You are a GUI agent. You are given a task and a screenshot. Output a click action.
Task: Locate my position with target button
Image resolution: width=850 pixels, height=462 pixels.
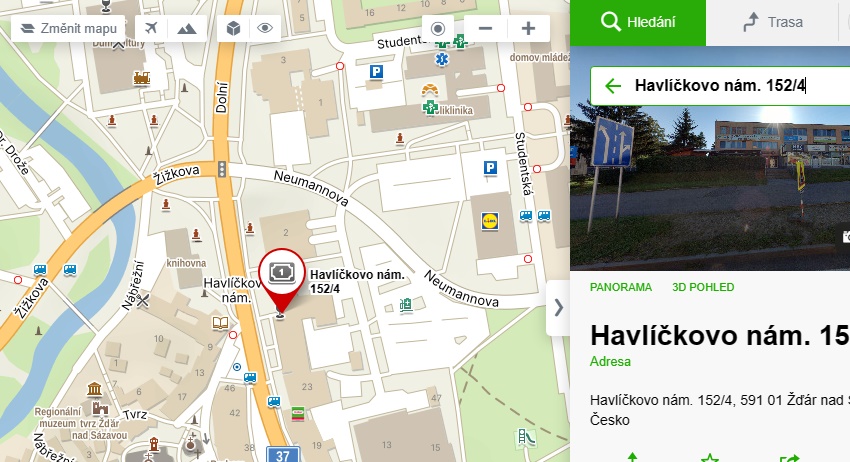pyautogui.click(x=438, y=29)
